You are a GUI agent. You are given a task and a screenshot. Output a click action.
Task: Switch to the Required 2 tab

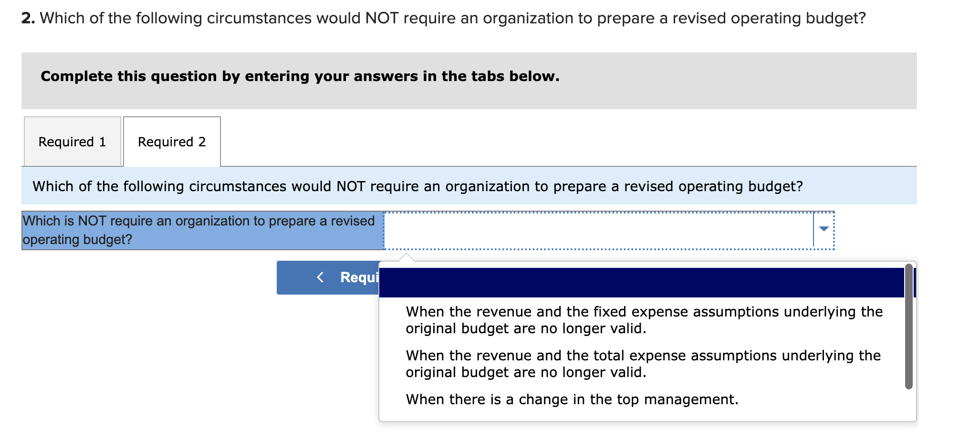pyautogui.click(x=171, y=142)
